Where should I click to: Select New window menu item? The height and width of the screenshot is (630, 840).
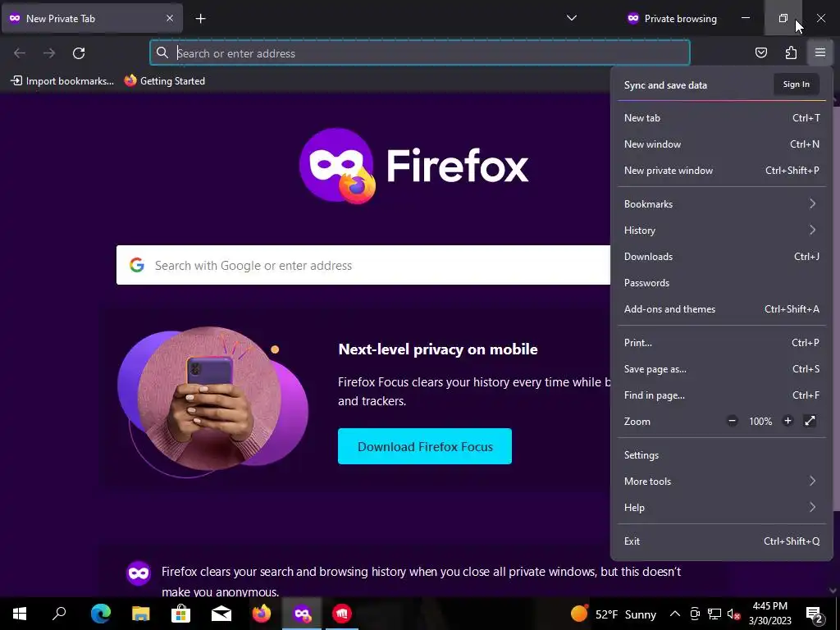coord(722,144)
